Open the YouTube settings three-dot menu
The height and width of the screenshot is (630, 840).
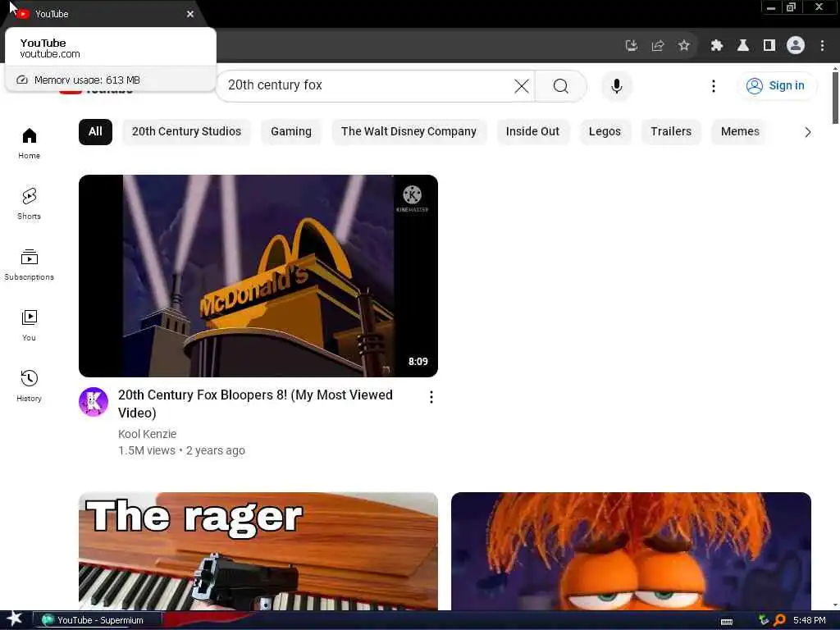(x=713, y=85)
